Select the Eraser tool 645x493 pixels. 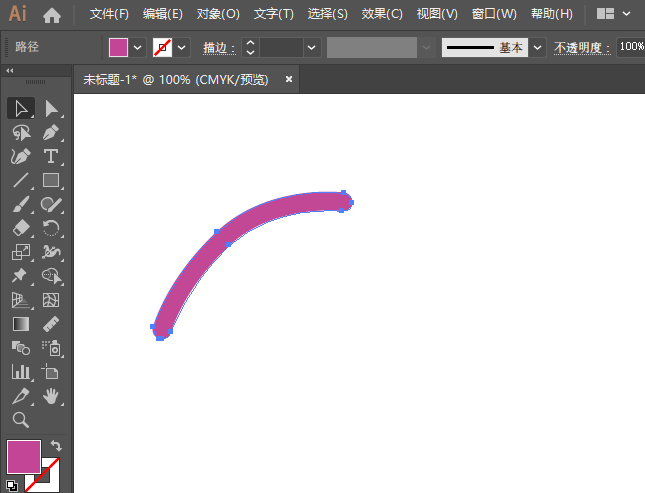click(x=21, y=228)
